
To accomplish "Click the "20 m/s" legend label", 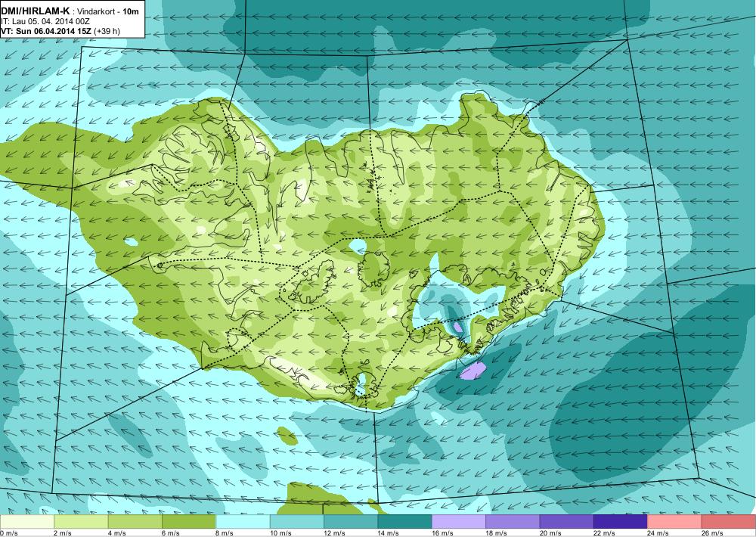I will point(550,533).
